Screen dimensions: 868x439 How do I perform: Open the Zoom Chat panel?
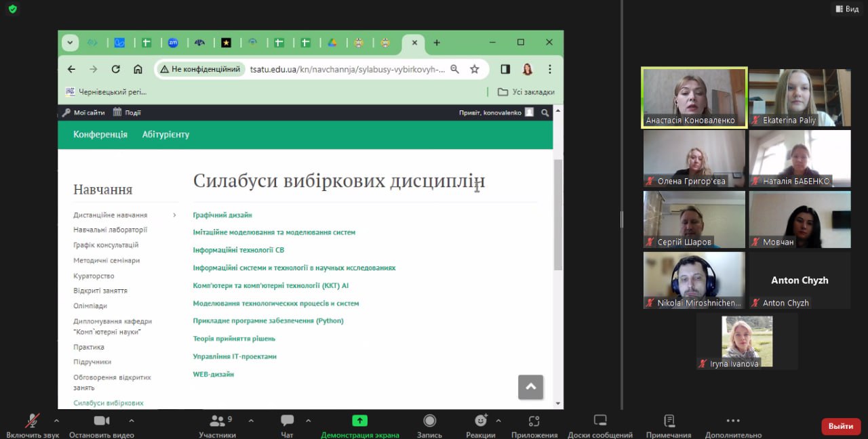click(x=287, y=421)
